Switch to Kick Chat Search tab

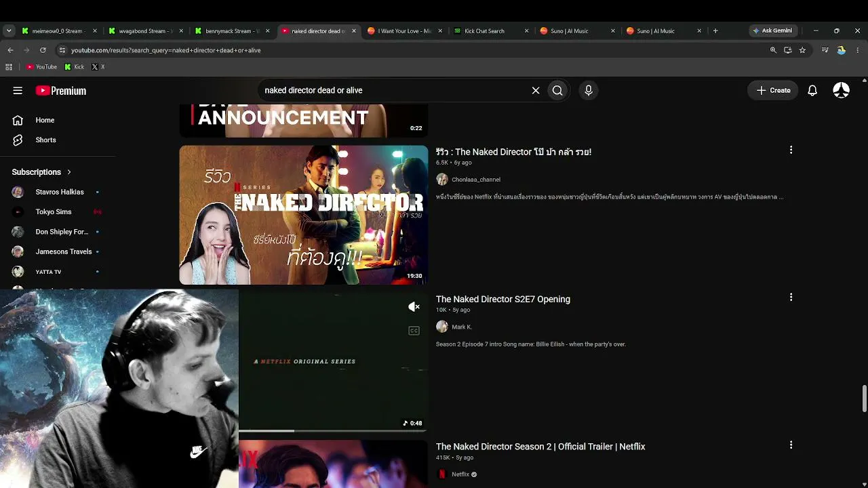tap(490, 30)
